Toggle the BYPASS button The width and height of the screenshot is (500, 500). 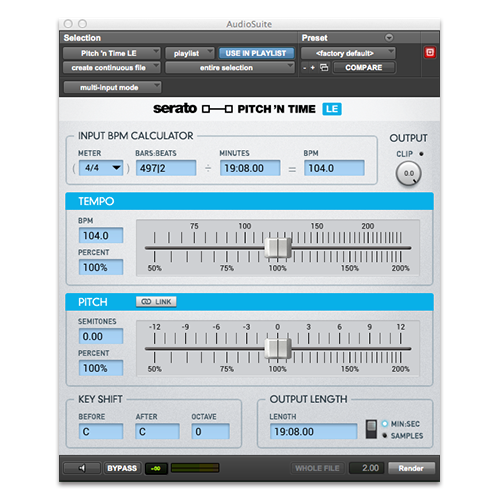(x=122, y=468)
